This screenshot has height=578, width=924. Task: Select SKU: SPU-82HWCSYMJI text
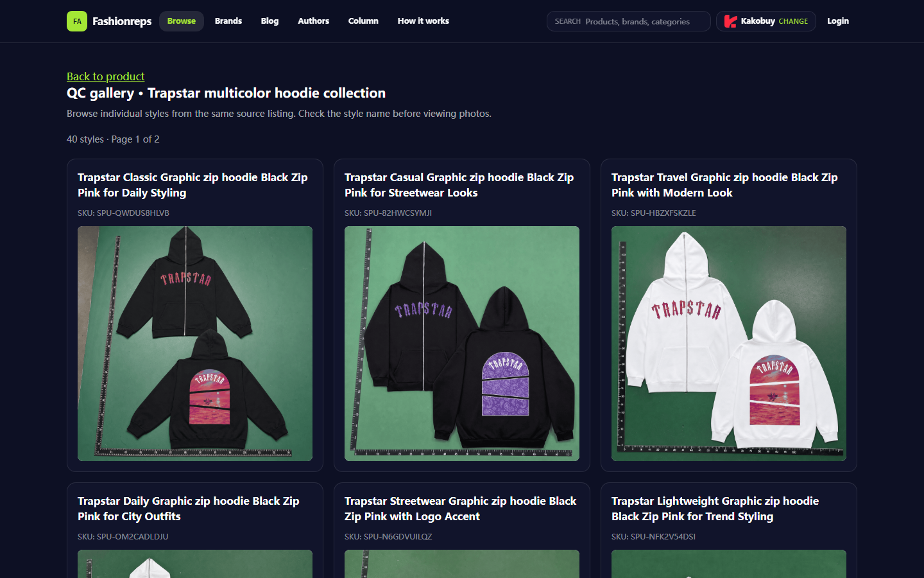(x=388, y=213)
